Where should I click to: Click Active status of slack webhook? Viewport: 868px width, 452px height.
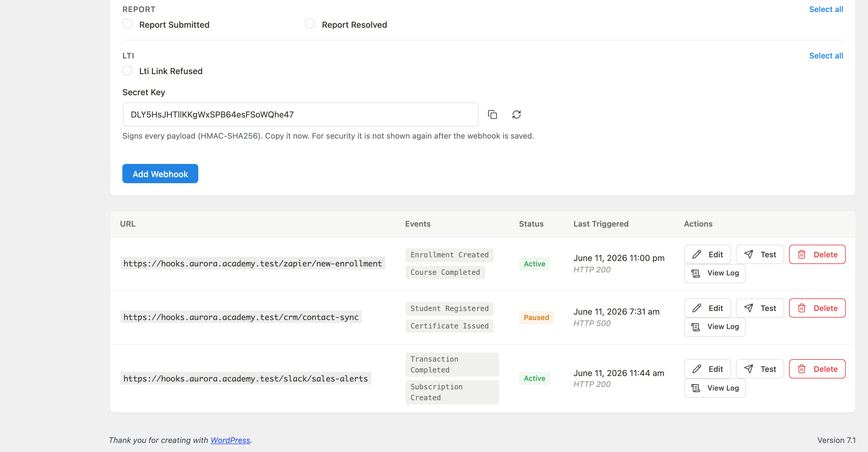click(x=534, y=378)
